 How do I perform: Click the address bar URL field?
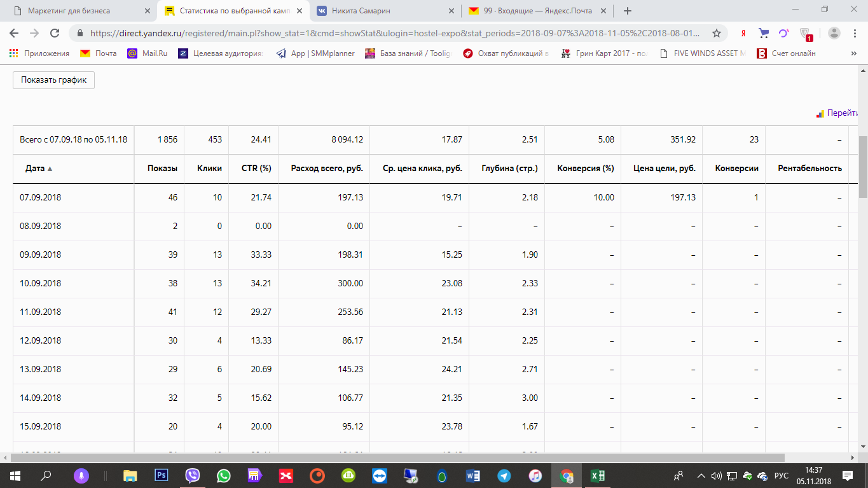point(394,33)
